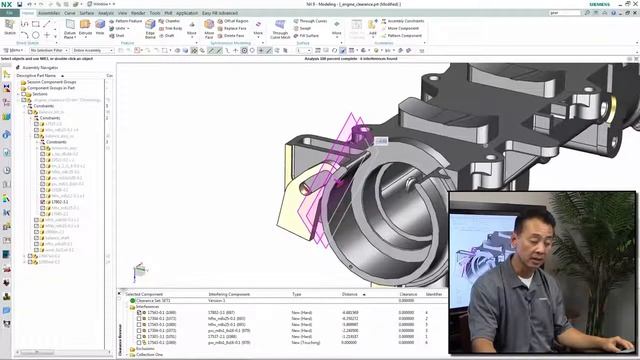Select the Chamfer command
Image resolution: width=640 pixels, height=360 pixels.
(x=169, y=21)
